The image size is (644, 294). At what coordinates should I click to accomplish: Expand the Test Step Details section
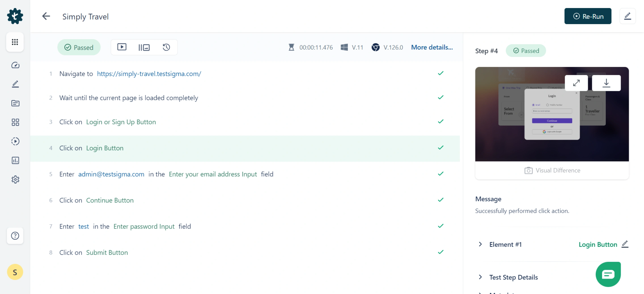480,277
